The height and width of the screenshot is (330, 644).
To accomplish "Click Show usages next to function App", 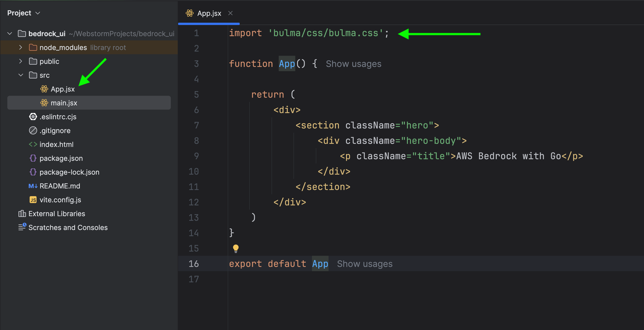I will (x=354, y=64).
